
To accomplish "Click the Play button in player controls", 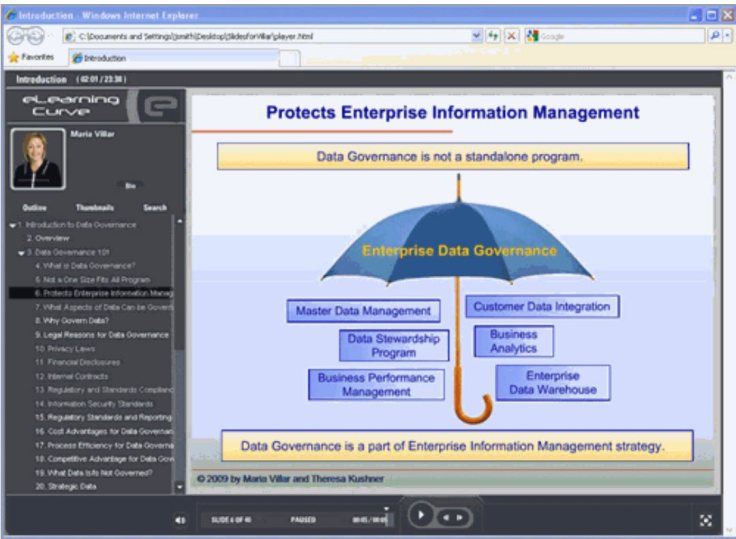I will click(x=421, y=515).
